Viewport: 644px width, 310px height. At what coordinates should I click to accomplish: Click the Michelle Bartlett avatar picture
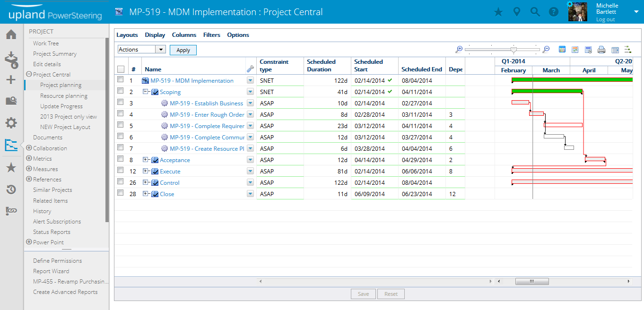pos(578,12)
